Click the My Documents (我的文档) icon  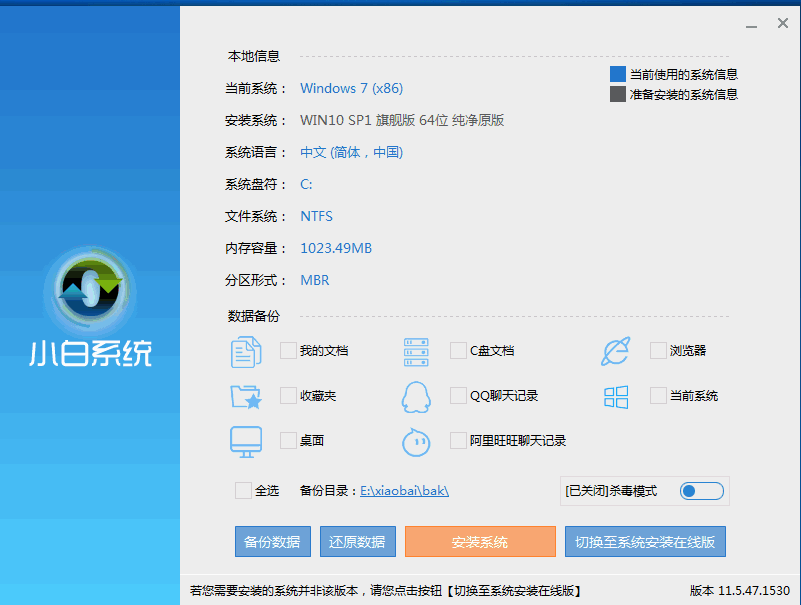tap(246, 352)
